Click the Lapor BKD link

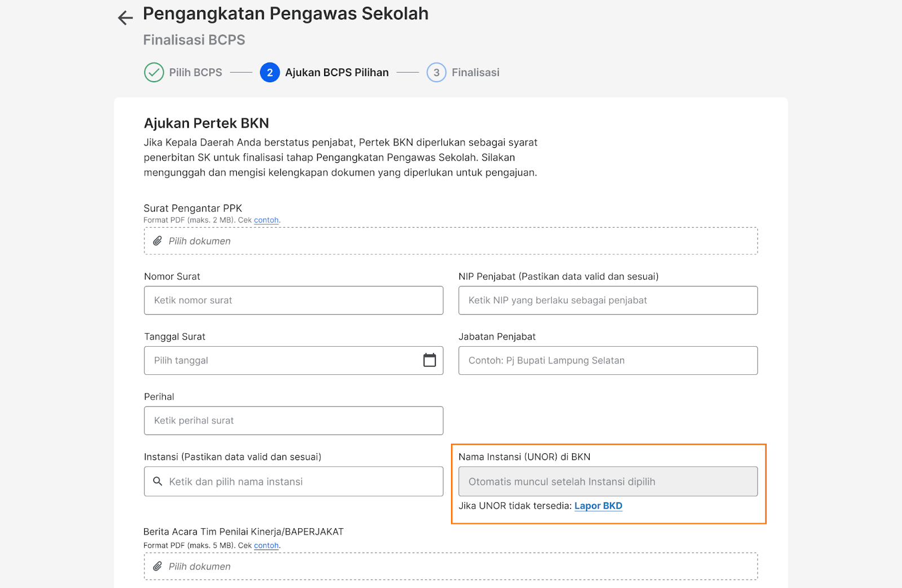(x=598, y=506)
